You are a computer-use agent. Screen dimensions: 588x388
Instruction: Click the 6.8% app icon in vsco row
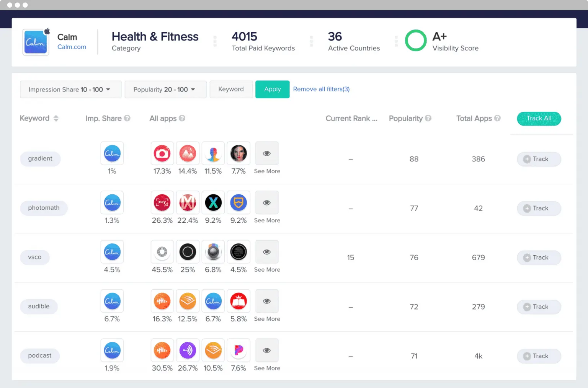point(213,252)
